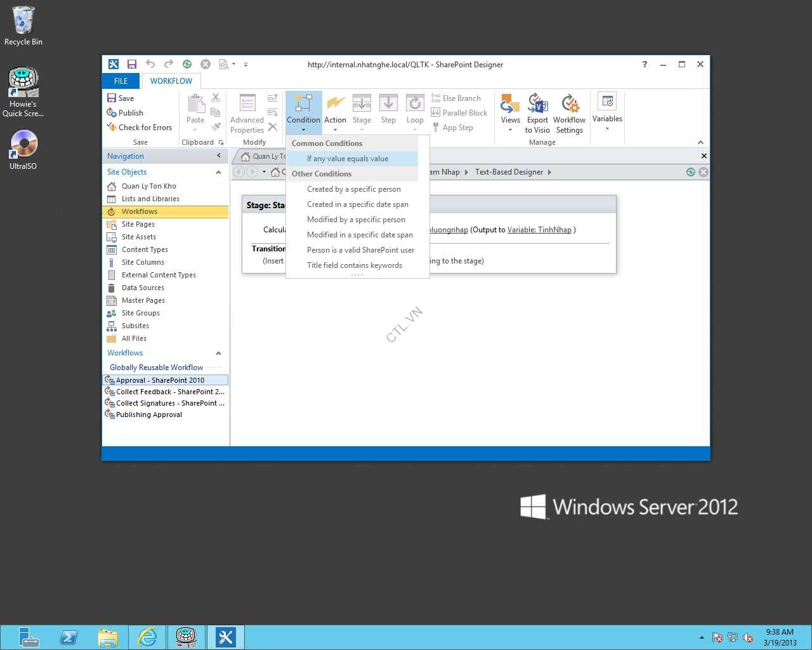Select "If any value equals value" condition

coord(348,159)
